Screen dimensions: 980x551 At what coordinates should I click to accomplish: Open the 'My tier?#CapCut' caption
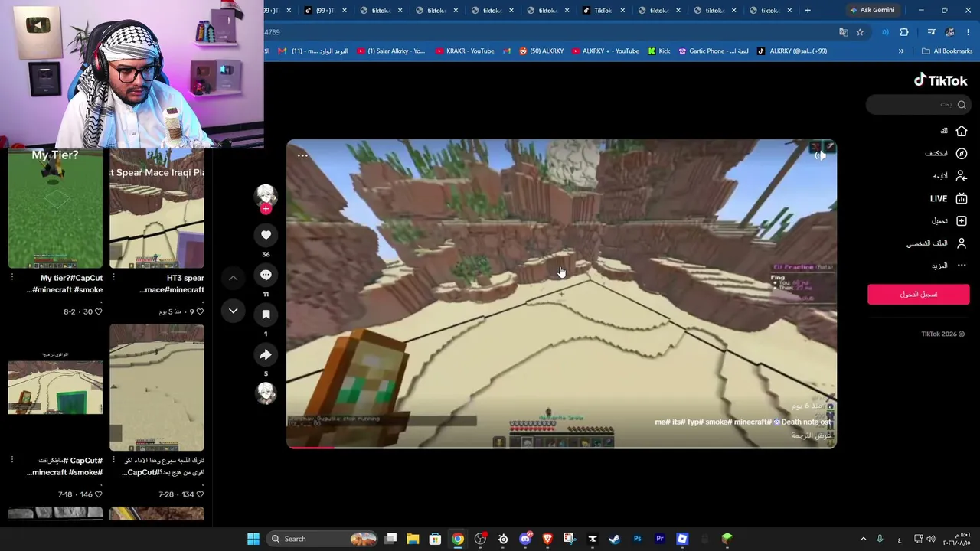pyautogui.click(x=64, y=284)
